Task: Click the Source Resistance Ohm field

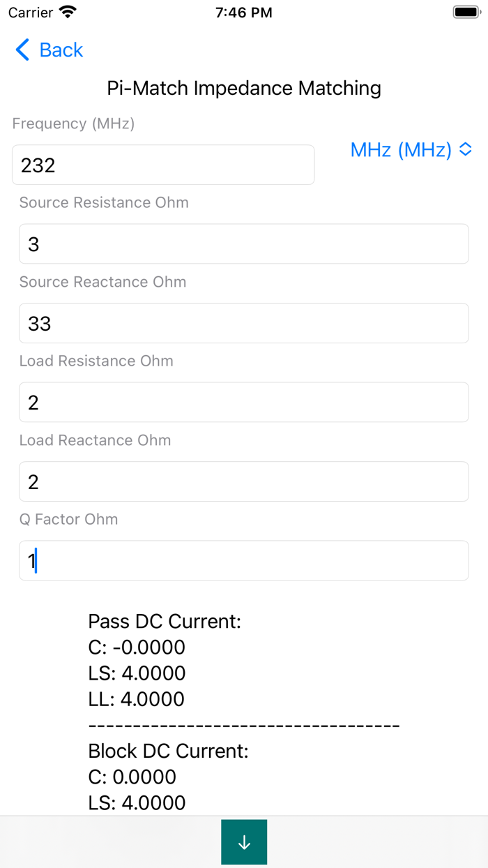Action: [x=243, y=244]
